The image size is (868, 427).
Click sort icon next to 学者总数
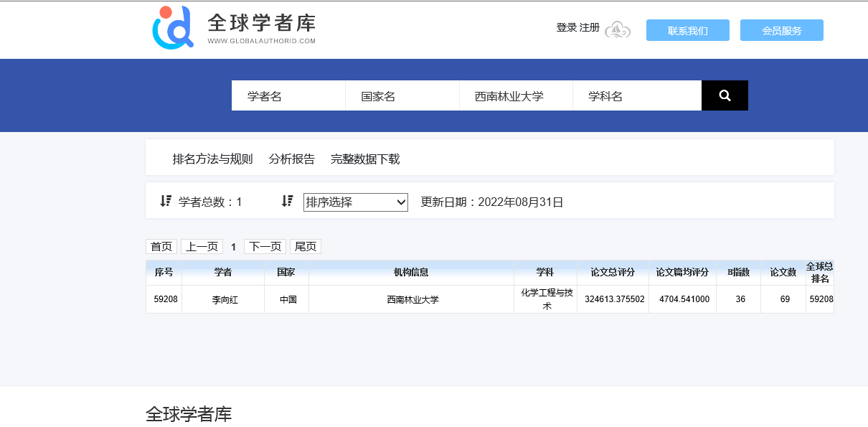tap(166, 201)
